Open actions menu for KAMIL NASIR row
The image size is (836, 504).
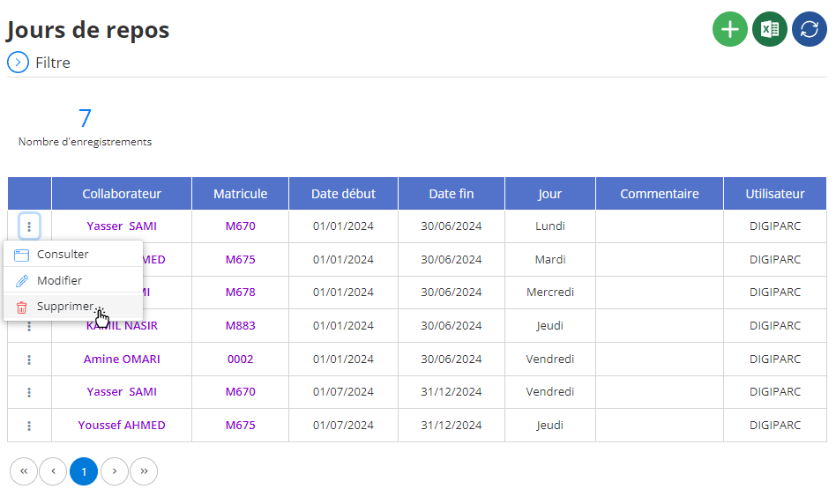click(29, 327)
